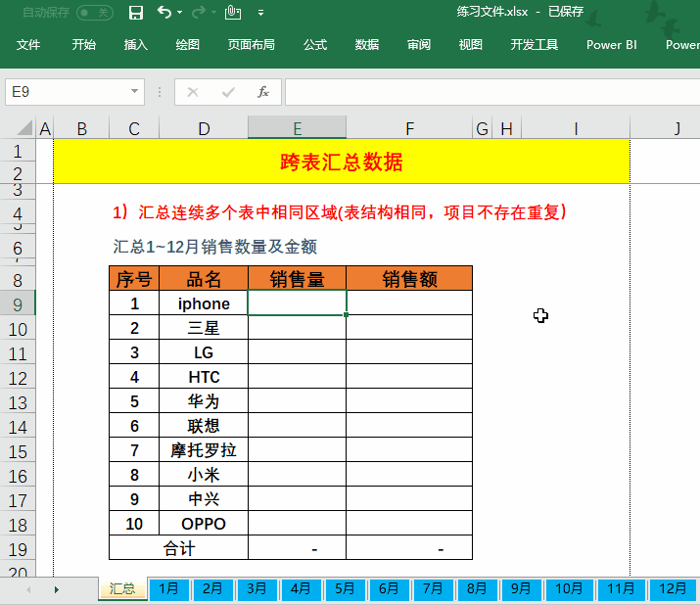Toggle the AutoSave switch
Viewport: 700px width, 605px height.
pos(95,12)
